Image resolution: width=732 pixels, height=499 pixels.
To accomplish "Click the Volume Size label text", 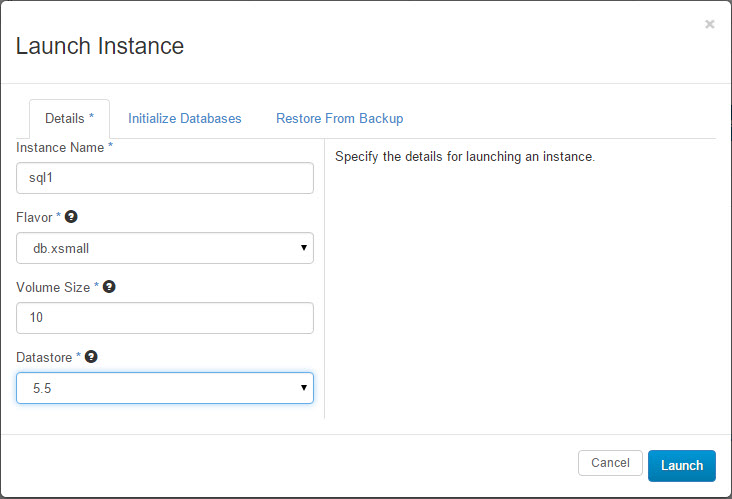I will pos(53,287).
